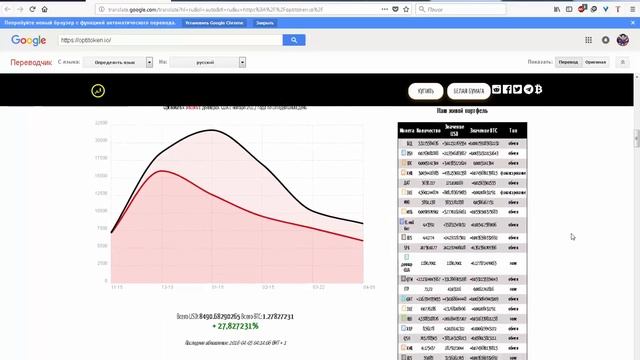Open the site's Facebook page

coord(507,89)
